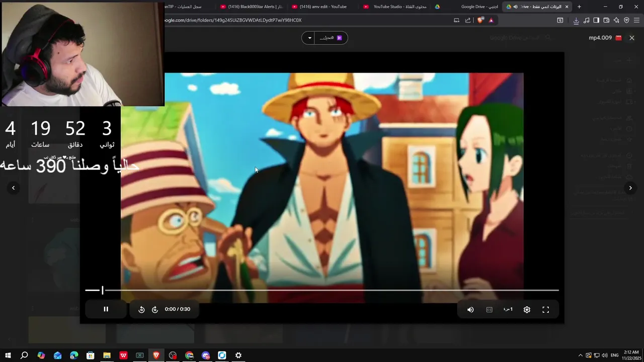This screenshot has width=644, height=362.
Task: Click the video preview frame
Action: [322, 188]
